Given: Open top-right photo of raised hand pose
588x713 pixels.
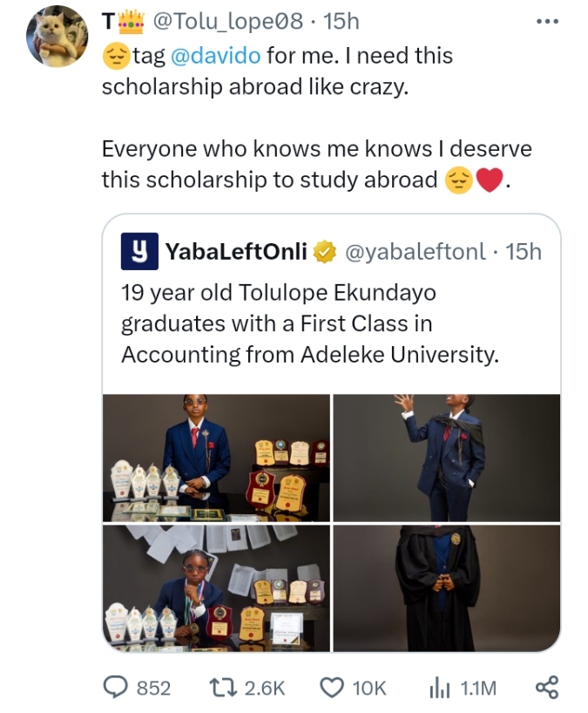Looking at the screenshot, I should tap(446, 458).
